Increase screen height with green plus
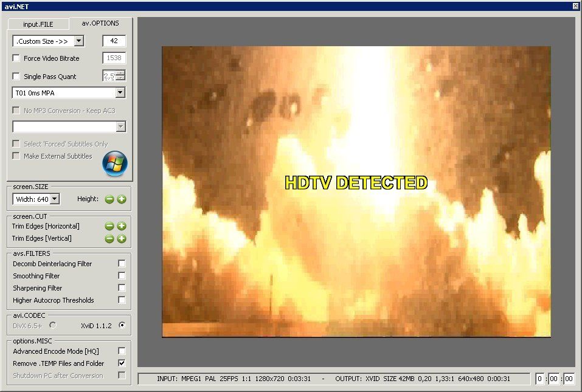The image size is (582, 392). tap(122, 199)
